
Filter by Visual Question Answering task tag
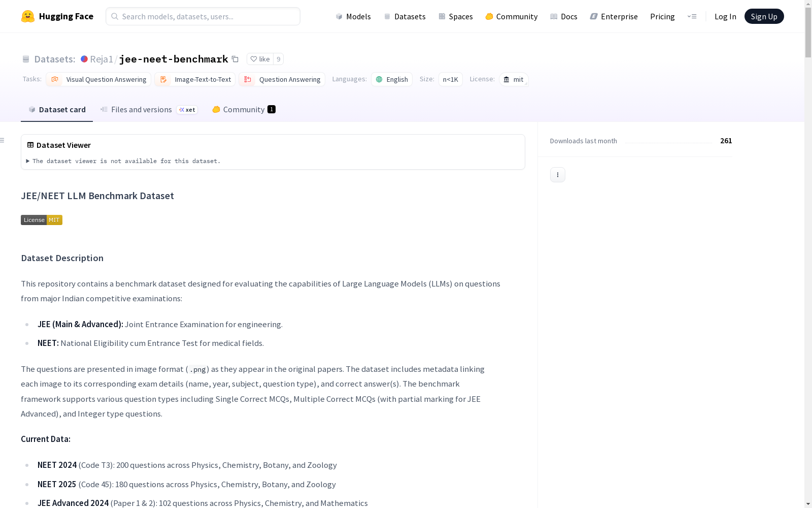click(98, 79)
